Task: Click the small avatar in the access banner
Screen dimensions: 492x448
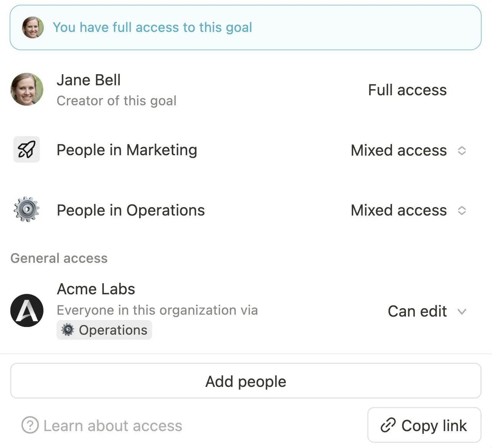Action: [33, 27]
